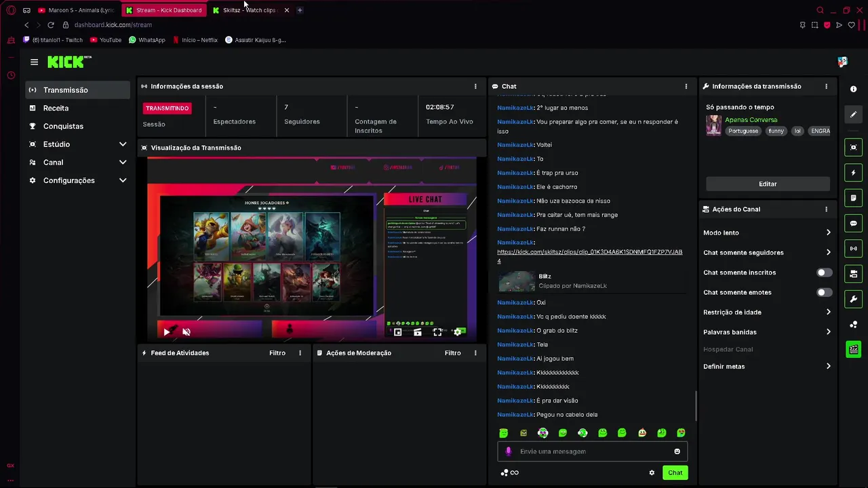Switch to the Skiltsz - Watch clips tab

pos(251,10)
